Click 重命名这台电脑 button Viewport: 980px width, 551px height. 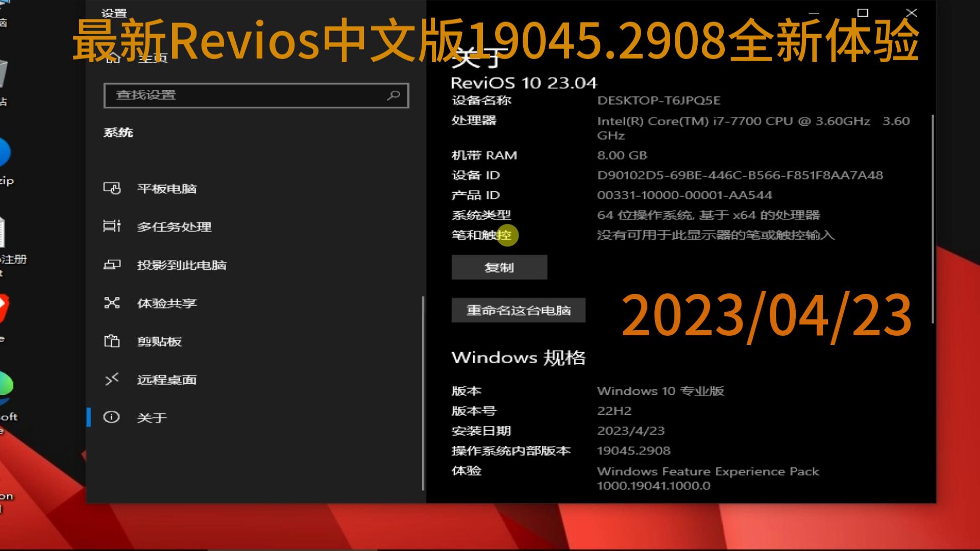519,310
